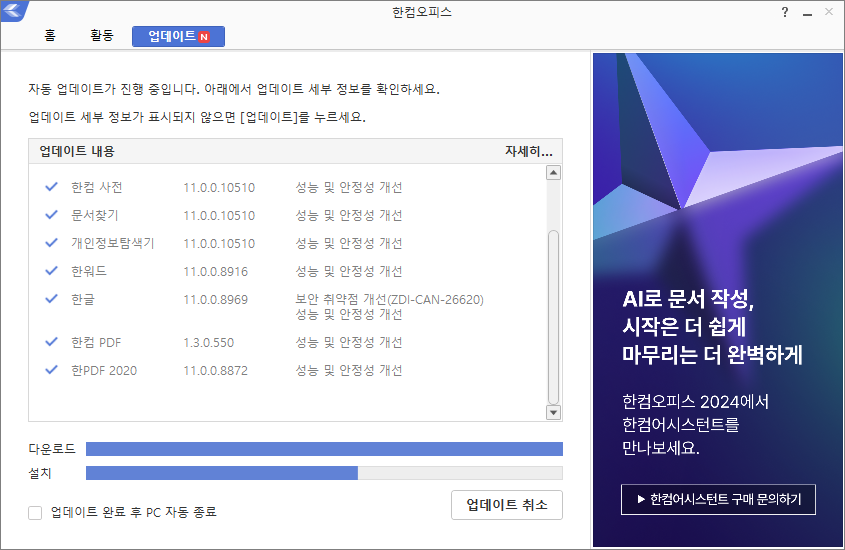The image size is (845, 550).
Task: Click checkmark next to 한글
Action: (51, 299)
